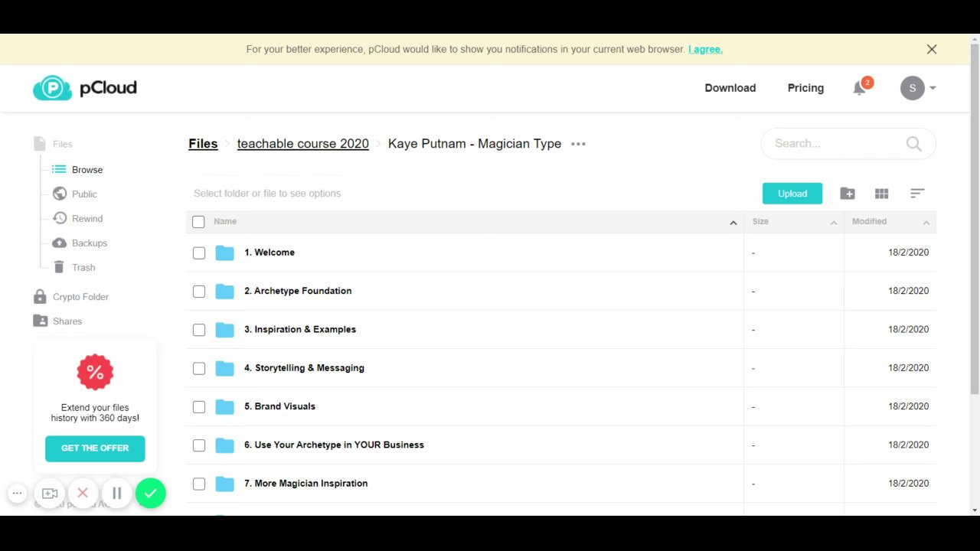
Task: Click the Rewind clock icon
Action: [59, 218]
